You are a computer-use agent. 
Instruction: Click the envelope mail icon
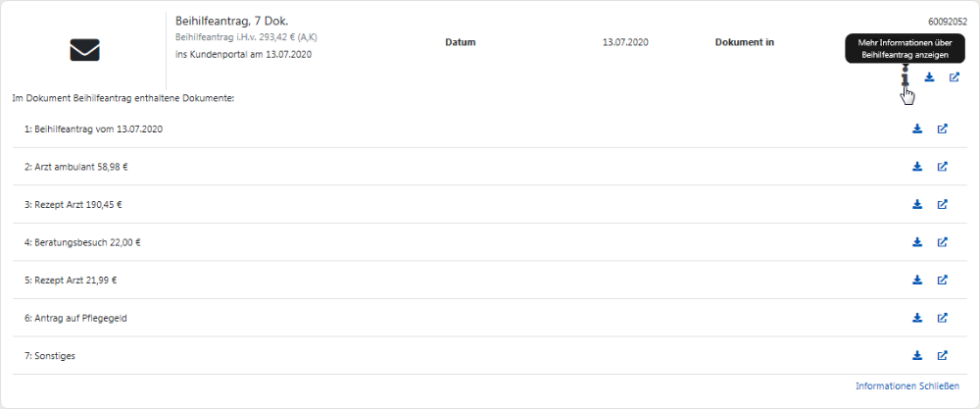[85, 50]
